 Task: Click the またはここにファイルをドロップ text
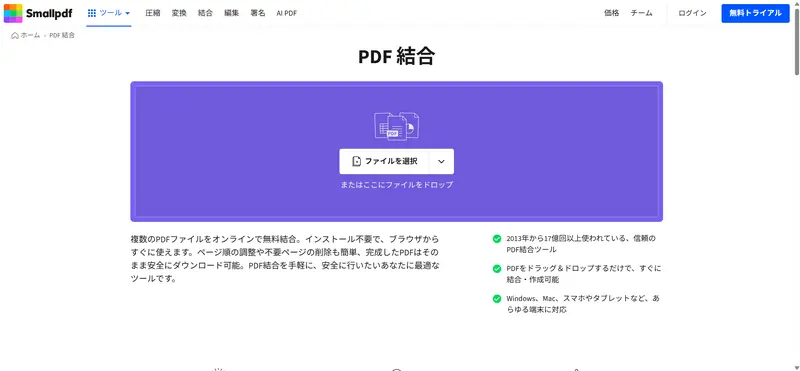click(x=396, y=185)
